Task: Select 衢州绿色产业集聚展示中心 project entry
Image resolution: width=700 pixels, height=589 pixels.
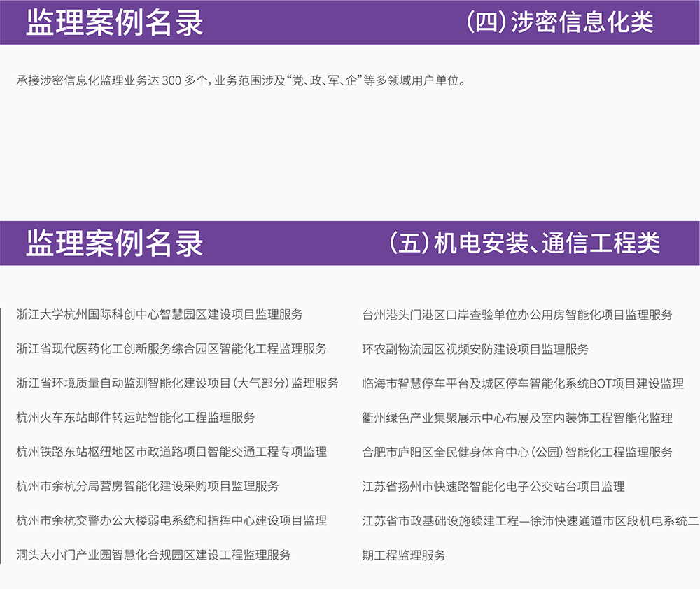Action: [x=517, y=418]
